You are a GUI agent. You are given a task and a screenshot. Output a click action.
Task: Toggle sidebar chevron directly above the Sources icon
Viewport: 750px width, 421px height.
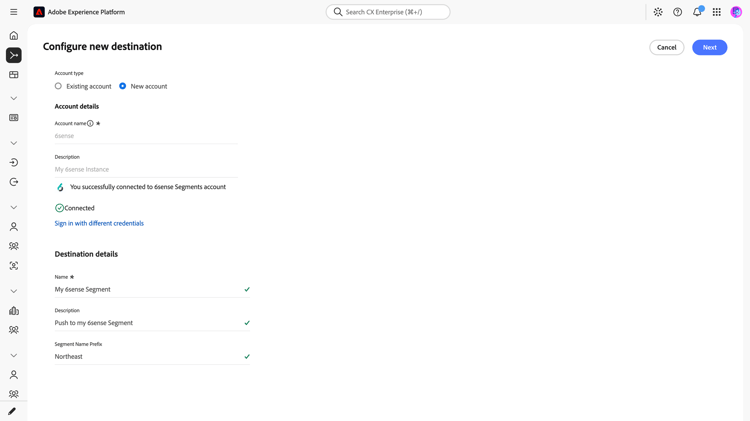click(x=13, y=143)
